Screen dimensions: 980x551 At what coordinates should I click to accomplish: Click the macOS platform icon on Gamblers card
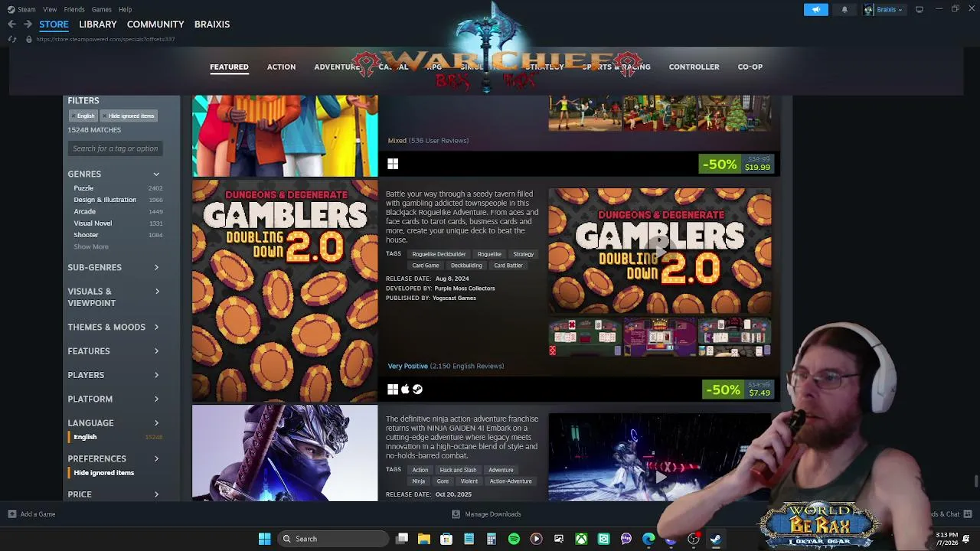[x=405, y=390]
